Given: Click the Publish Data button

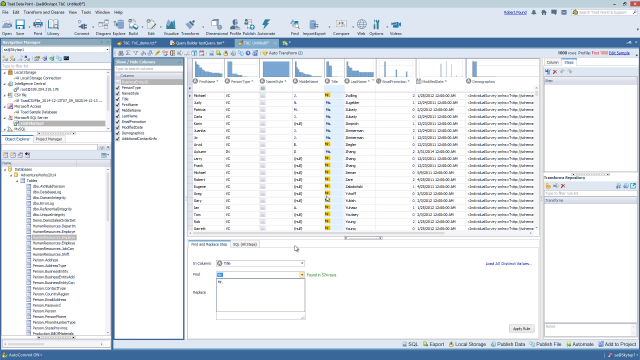Looking at the screenshot, I should (508, 344).
